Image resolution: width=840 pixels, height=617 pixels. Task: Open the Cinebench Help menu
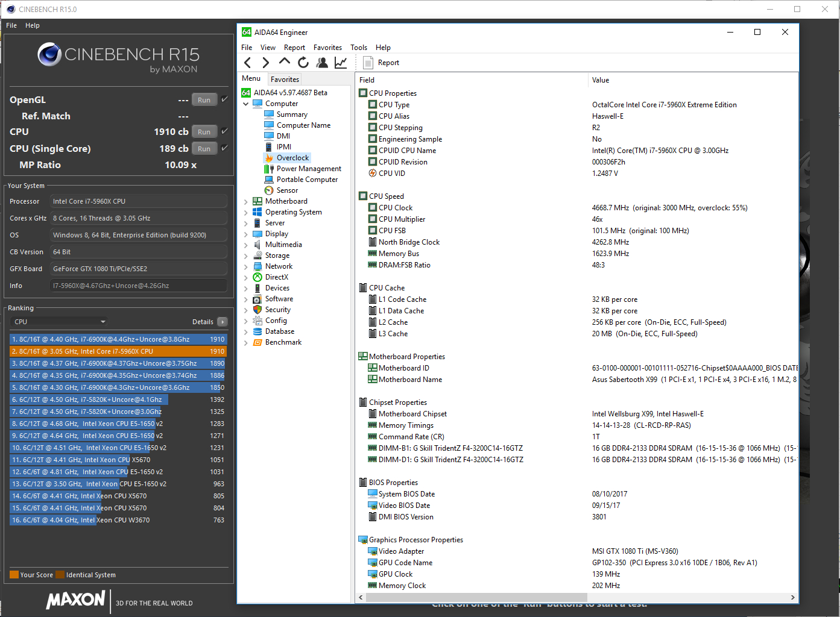[x=33, y=25]
